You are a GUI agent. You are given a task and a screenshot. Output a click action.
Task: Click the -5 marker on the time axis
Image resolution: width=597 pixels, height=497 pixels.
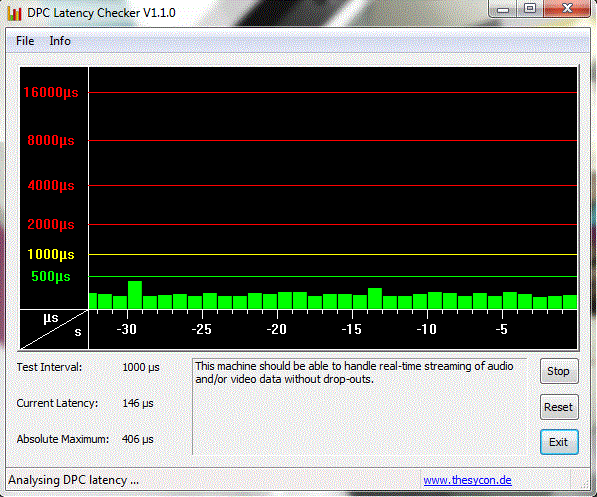click(501, 329)
